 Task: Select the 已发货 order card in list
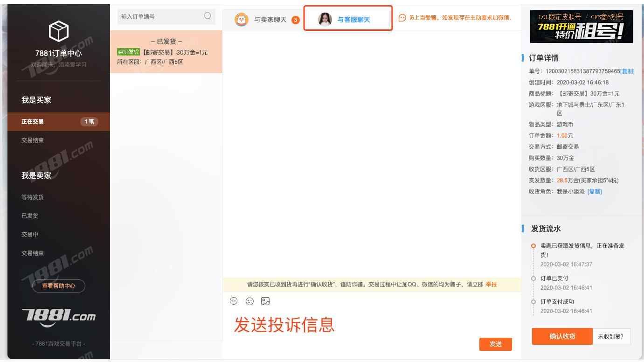[x=166, y=52]
